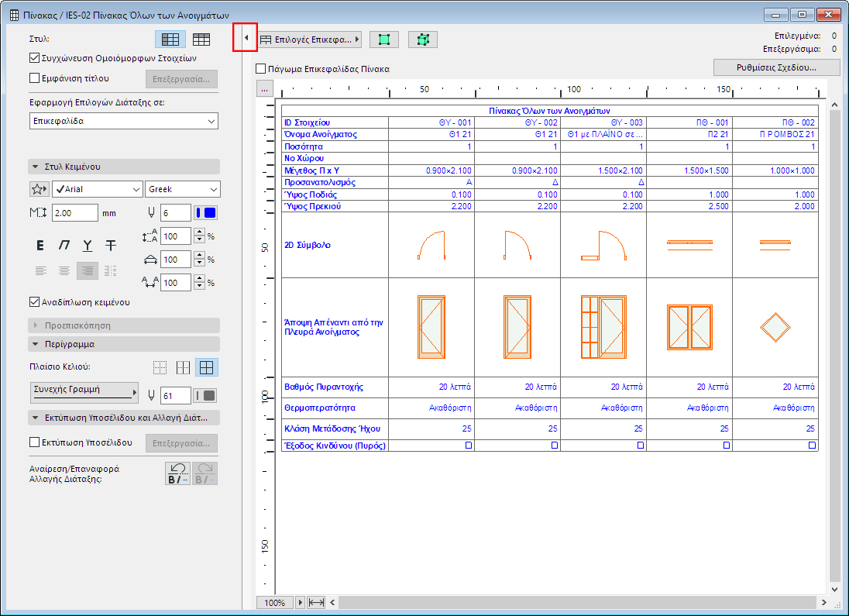Open the Επικεφαλίδα layout dropdown
This screenshot has height=616, width=849.
[x=124, y=122]
